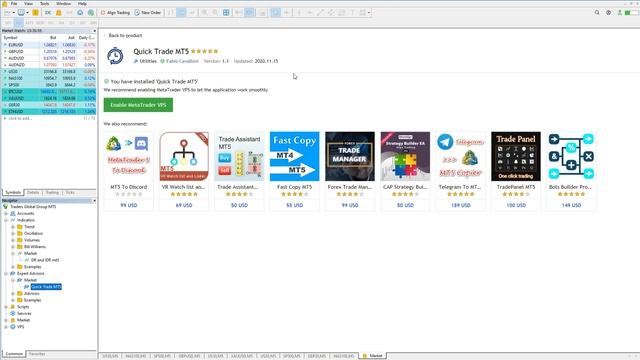Screen dimensions: 640x360
Task: Switch to candlestick chart display icon
Action: tap(181, 13)
